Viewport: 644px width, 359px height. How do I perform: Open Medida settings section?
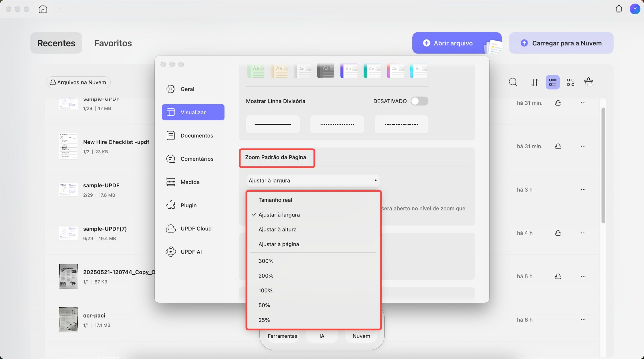tap(193, 182)
